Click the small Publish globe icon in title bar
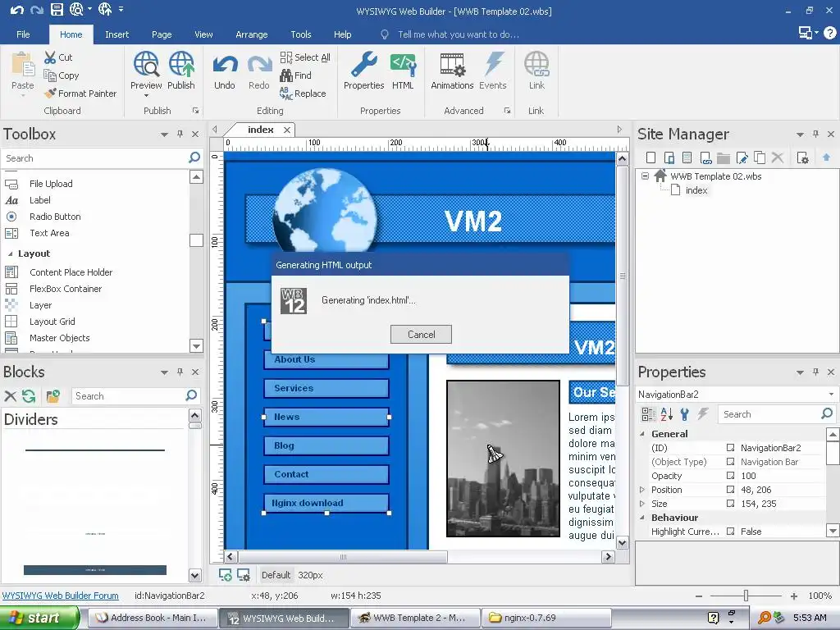The image size is (840, 630). [x=105, y=9]
